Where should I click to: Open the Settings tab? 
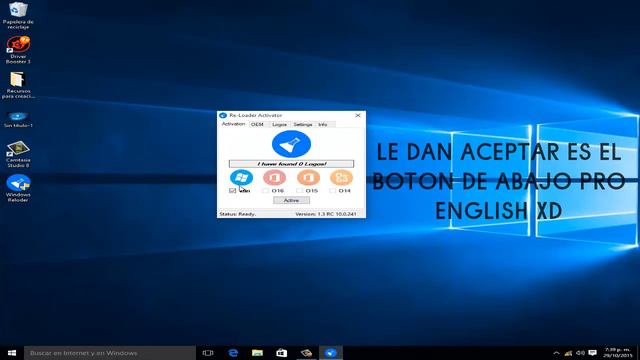click(303, 124)
